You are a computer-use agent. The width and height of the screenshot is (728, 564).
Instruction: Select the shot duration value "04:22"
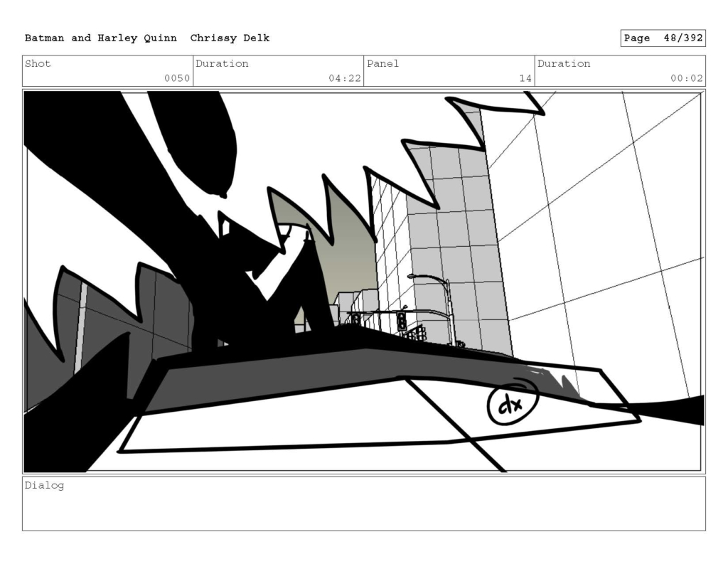click(x=345, y=78)
